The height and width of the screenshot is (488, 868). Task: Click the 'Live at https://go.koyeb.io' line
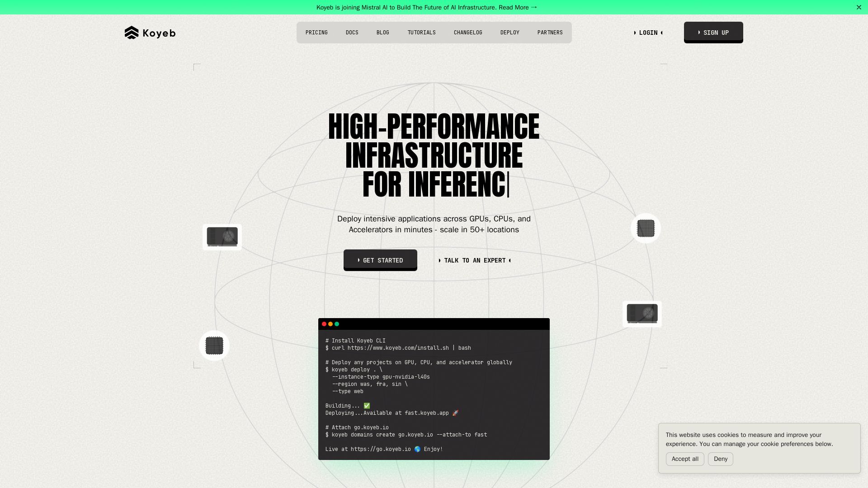(384, 449)
